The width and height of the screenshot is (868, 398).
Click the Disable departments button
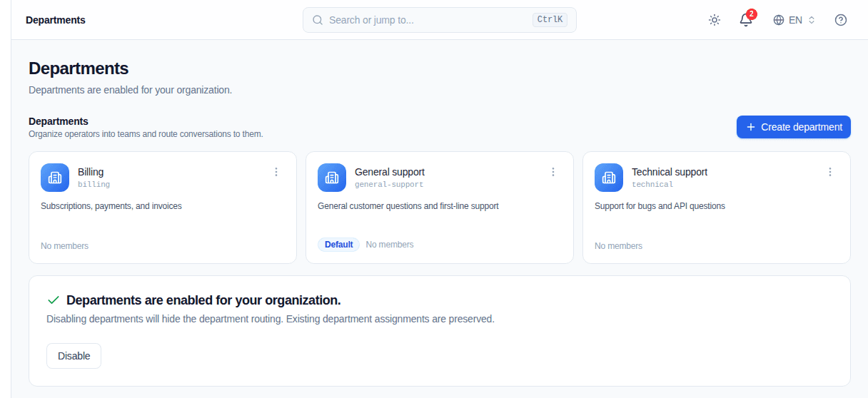tap(74, 356)
